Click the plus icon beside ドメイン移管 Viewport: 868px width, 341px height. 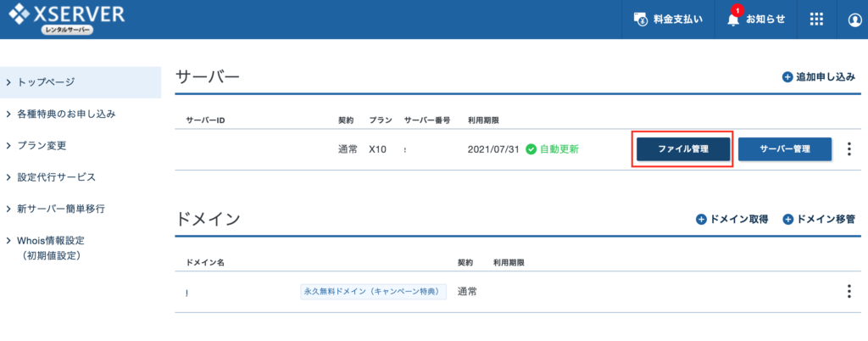click(788, 219)
